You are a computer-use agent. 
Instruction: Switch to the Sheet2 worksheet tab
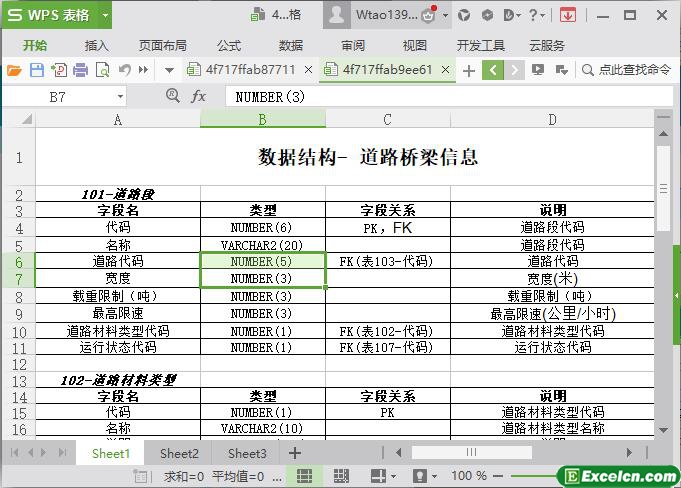[x=179, y=453]
